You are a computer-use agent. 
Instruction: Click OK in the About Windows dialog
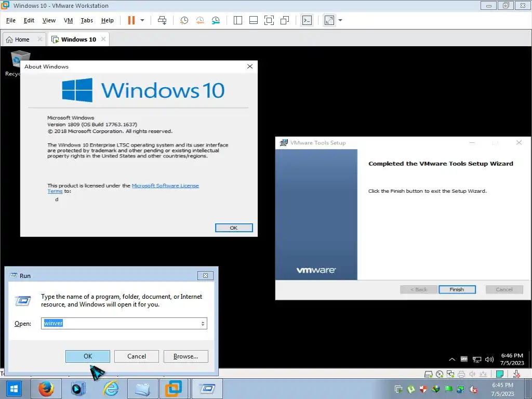[x=234, y=228]
